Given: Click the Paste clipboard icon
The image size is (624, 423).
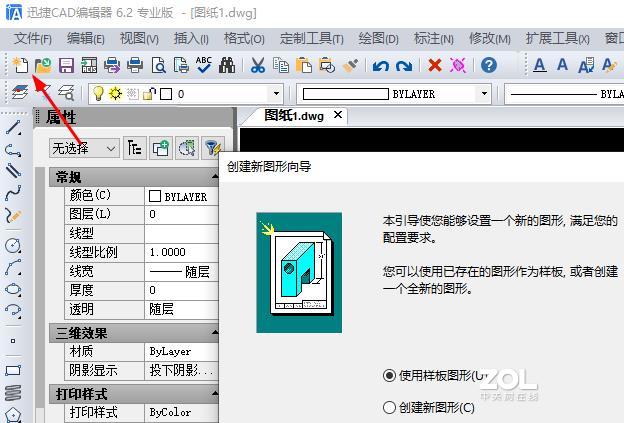Looking at the screenshot, I should click(x=304, y=65).
